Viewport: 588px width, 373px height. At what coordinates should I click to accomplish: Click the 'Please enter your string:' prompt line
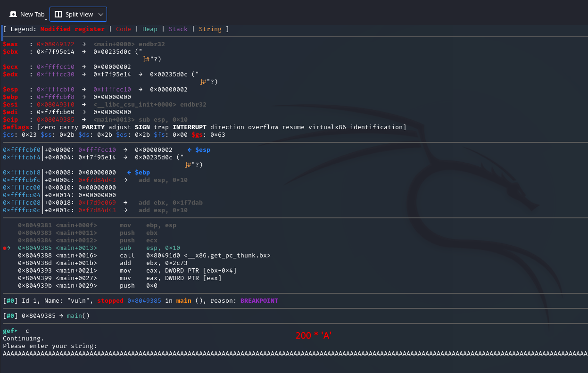coord(50,346)
